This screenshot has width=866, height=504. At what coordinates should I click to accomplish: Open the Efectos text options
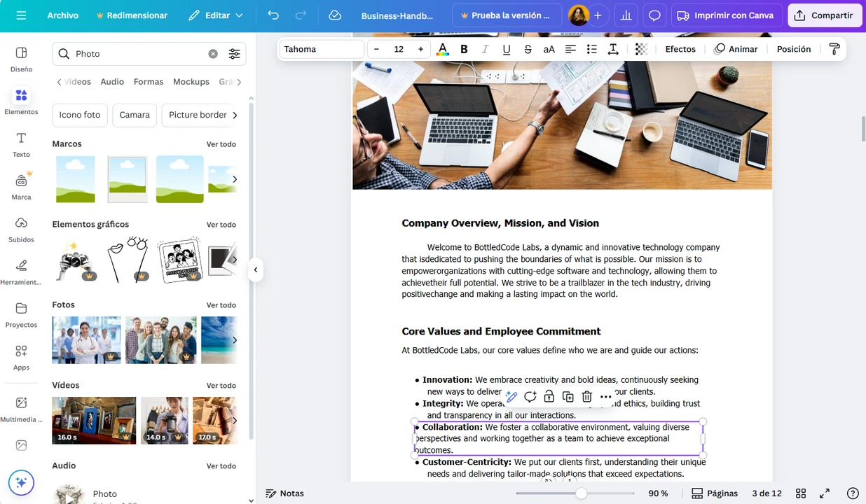(680, 49)
